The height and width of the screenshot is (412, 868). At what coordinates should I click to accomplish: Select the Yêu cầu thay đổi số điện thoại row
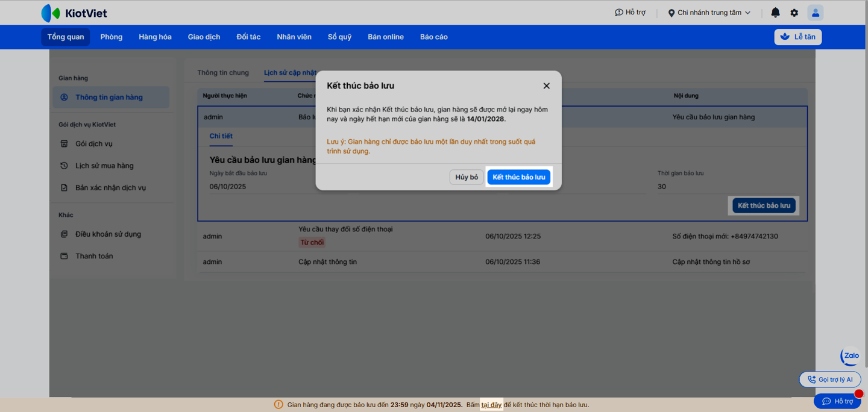(502, 236)
